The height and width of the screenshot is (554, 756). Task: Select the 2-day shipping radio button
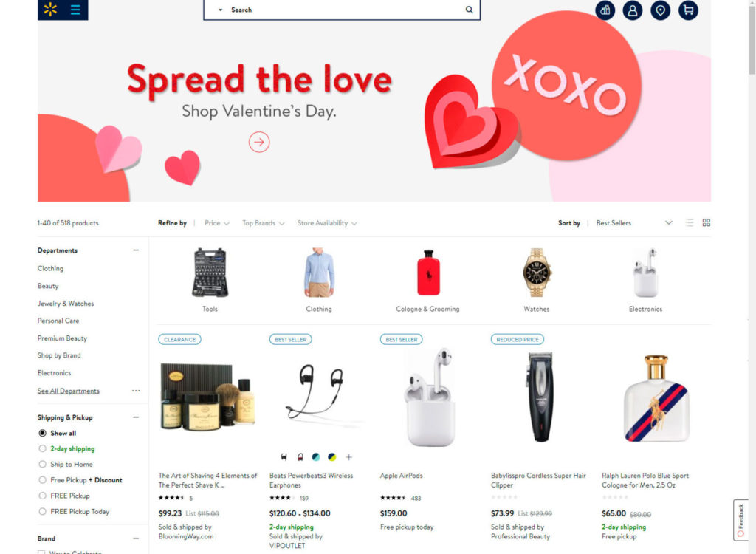click(x=42, y=448)
